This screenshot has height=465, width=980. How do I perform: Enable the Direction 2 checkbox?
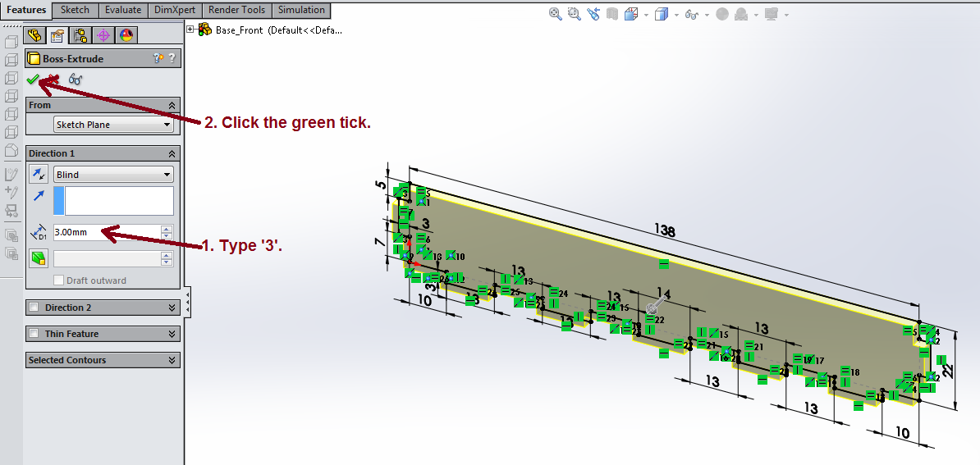34,308
